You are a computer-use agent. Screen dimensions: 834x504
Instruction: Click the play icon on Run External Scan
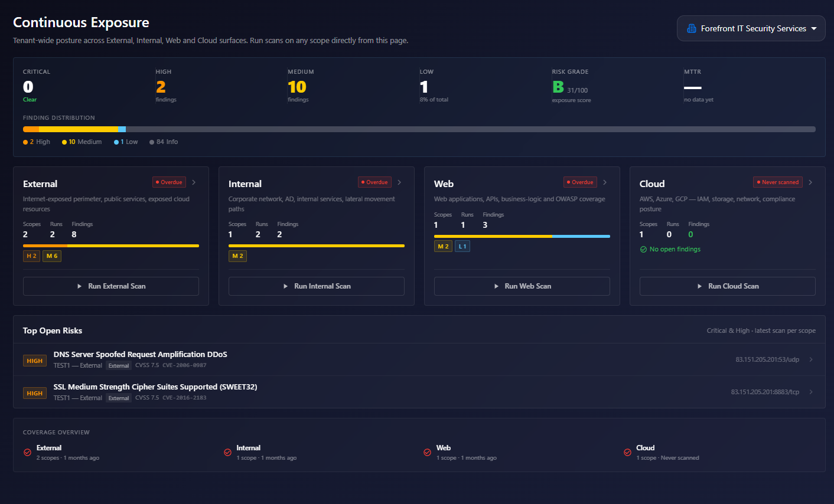[x=80, y=286]
